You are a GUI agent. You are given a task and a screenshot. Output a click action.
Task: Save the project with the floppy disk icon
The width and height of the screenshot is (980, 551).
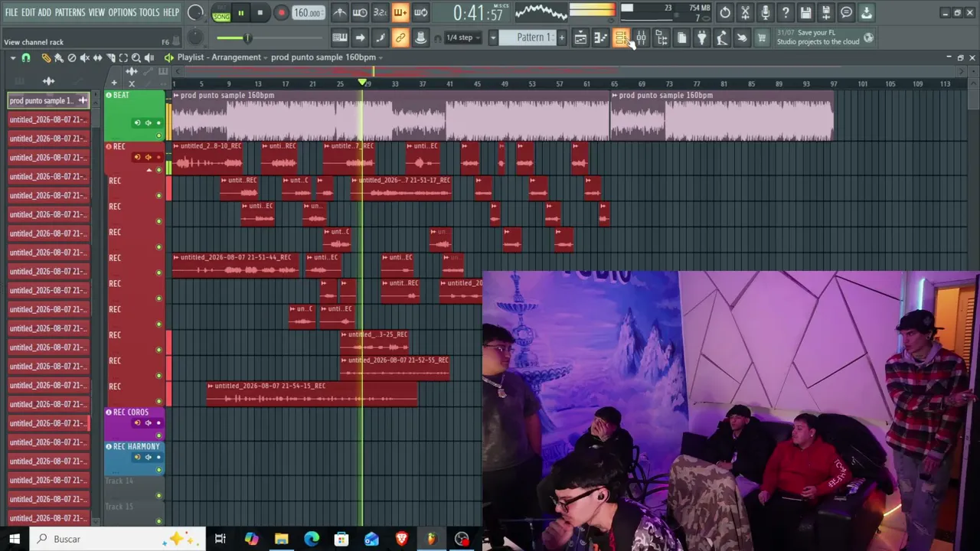coord(805,12)
